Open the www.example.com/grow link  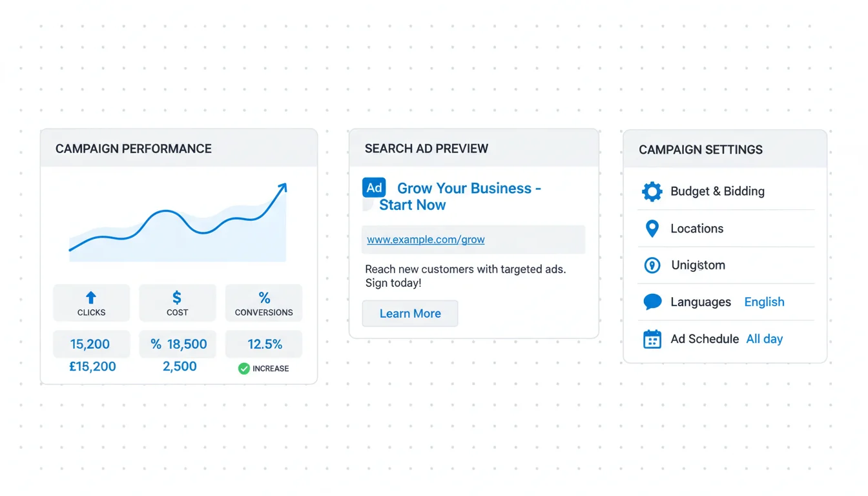click(x=426, y=240)
